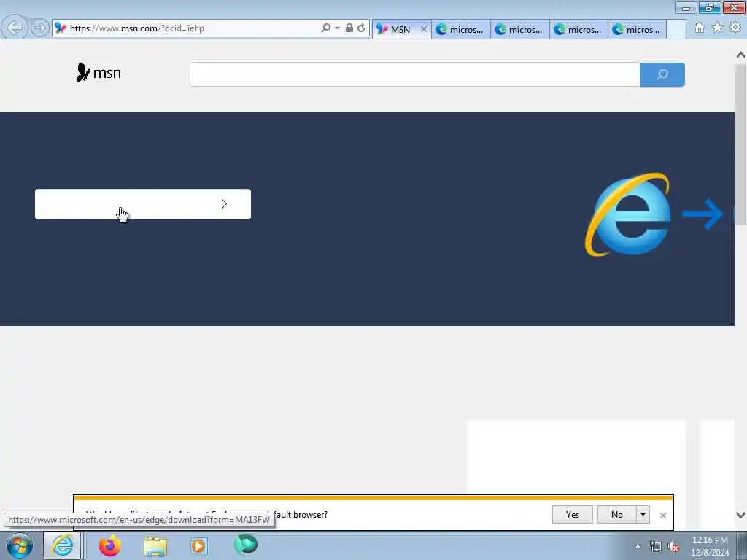Open the taskbar clock and date
Screen dimensions: 747x560
click(710, 546)
